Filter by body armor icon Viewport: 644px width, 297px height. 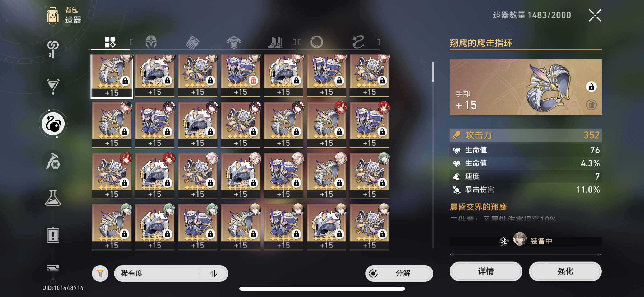coord(234,42)
